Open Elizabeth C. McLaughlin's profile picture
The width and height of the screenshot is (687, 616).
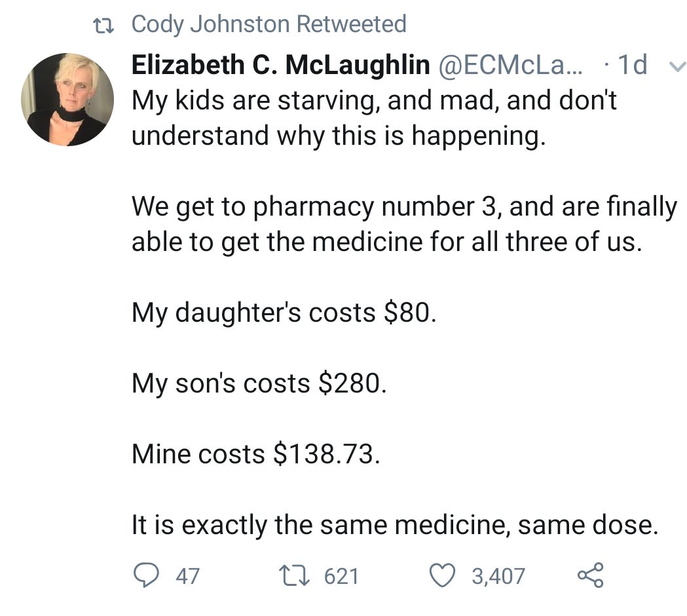pyautogui.click(x=68, y=100)
